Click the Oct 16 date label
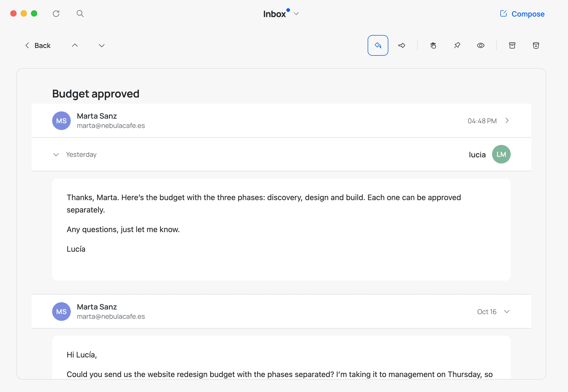 (487, 312)
